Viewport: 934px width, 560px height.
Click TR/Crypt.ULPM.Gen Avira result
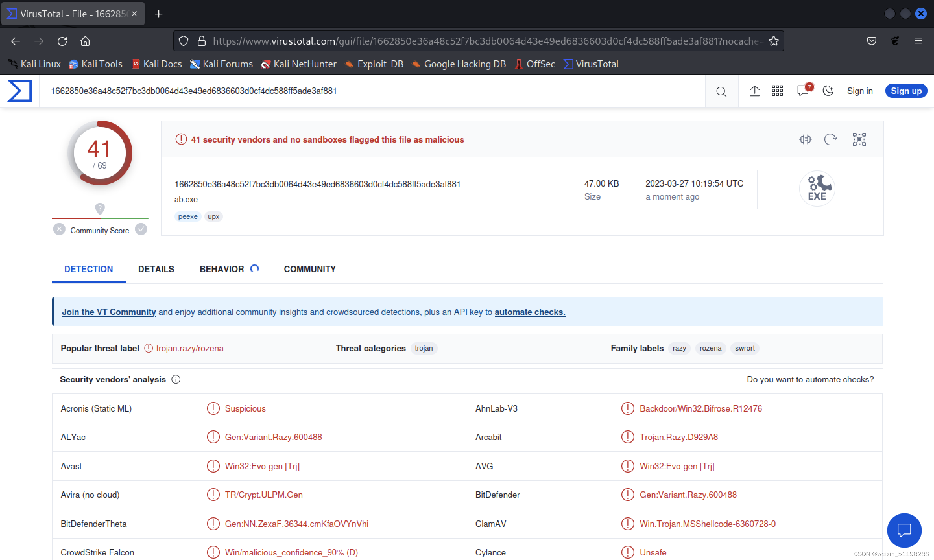pyautogui.click(x=264, y=495)
